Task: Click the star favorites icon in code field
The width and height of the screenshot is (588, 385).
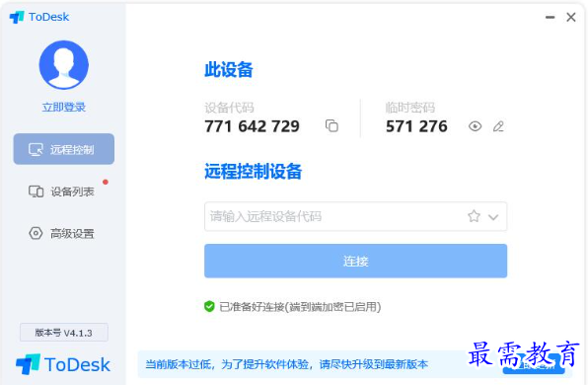Action: click(x=474, y=216)
